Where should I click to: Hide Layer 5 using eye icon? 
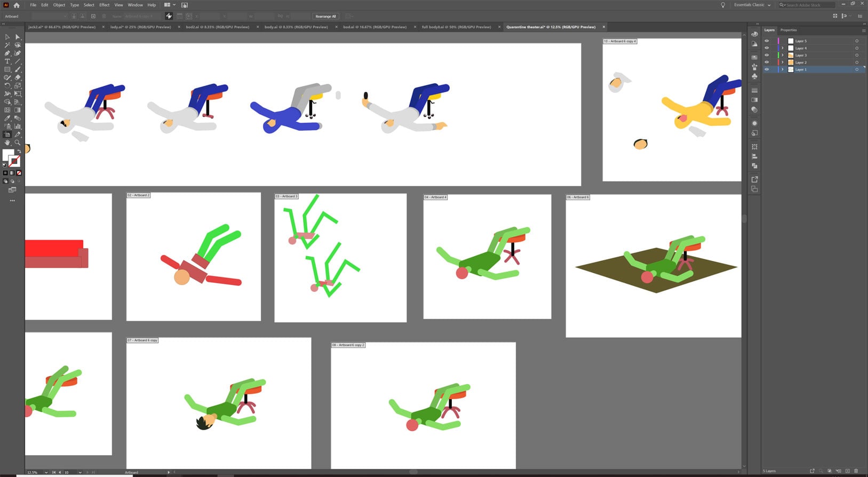coord(767,41)
